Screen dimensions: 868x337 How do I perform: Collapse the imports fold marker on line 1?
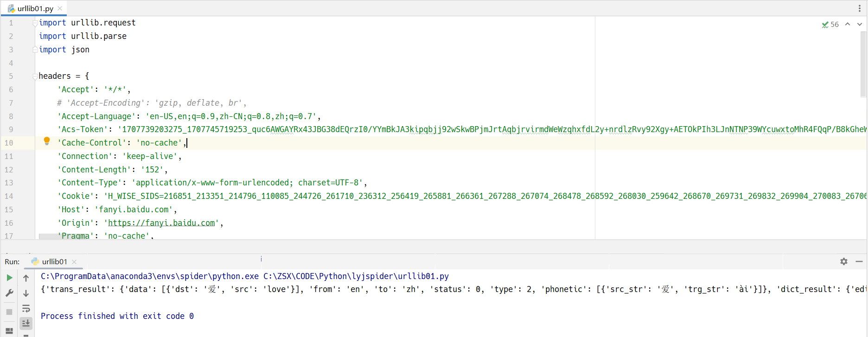[x=35, y=23]
